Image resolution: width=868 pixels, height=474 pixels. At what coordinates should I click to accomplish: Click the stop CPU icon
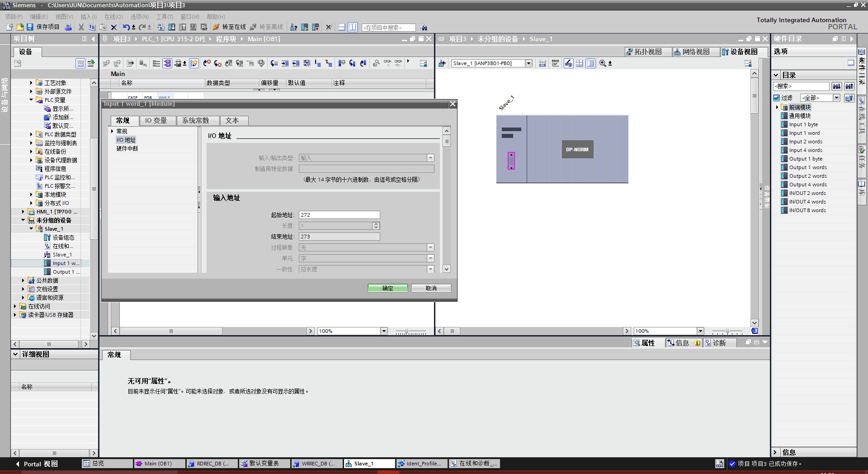[316, 27]
